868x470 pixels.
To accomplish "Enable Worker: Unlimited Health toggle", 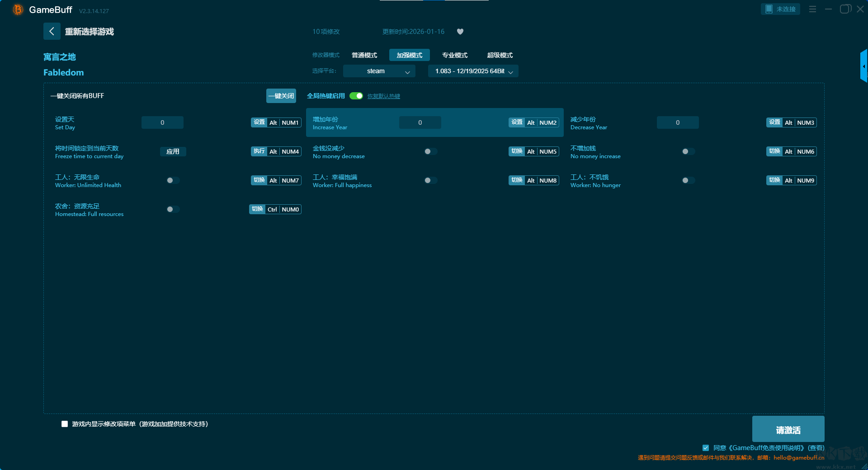I will (173, 180).
